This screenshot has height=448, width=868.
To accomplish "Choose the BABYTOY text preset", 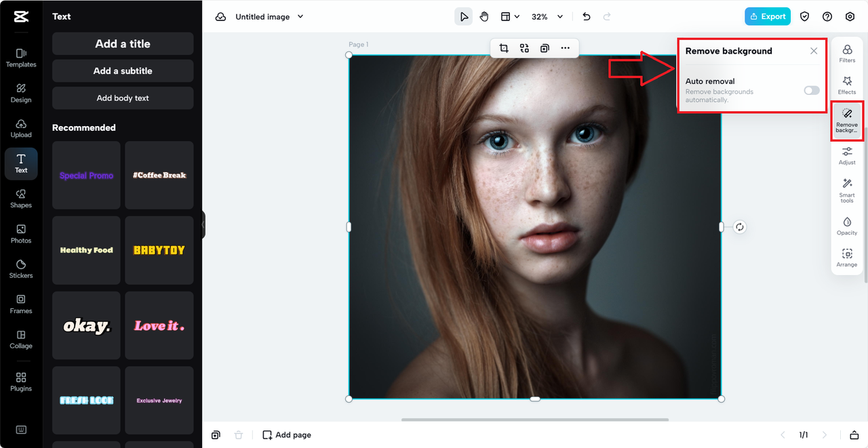I will (159, 250).
